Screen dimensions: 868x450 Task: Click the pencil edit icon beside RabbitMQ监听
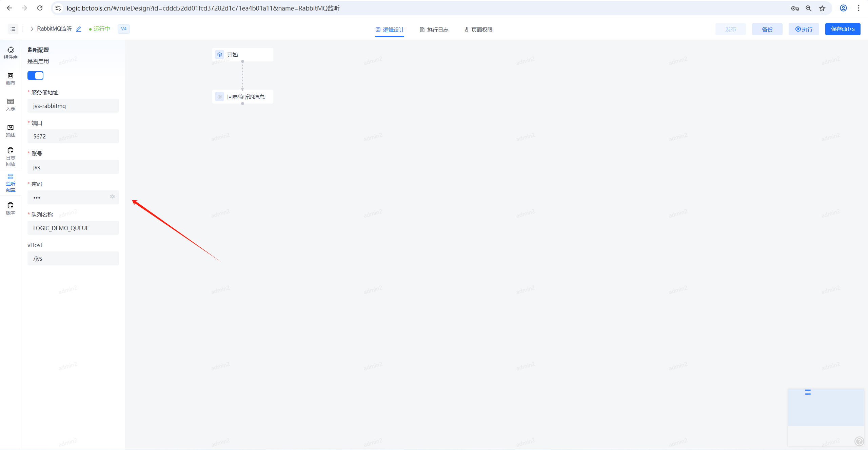[79, 29]
